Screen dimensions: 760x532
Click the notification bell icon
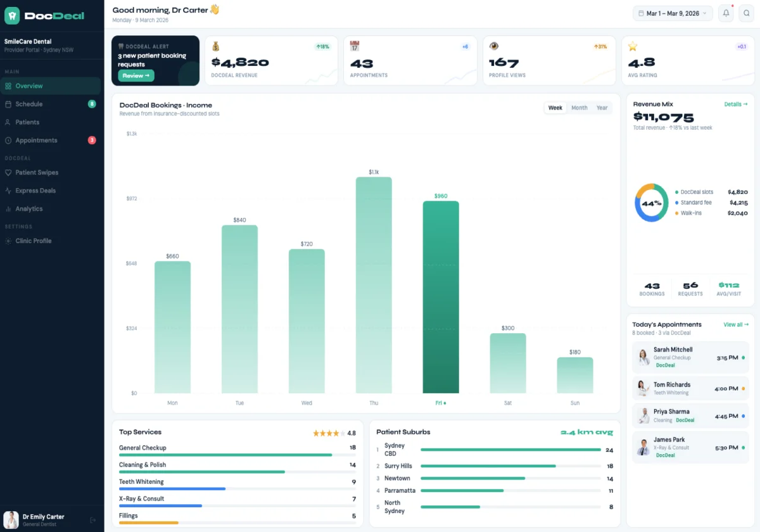tap(726, 13)
